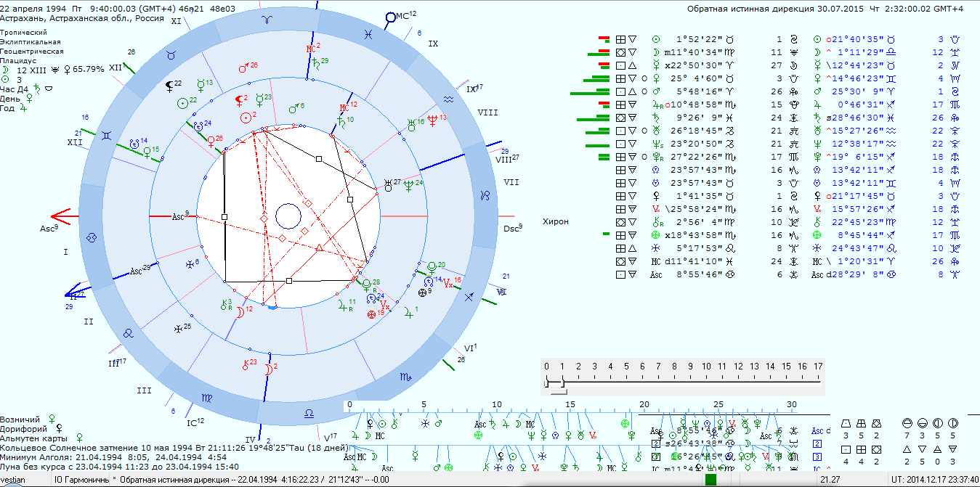Click the birth date line '22 апреля 1994'
The width and height of the screenshot is (980, 487).
click(31, 9)
